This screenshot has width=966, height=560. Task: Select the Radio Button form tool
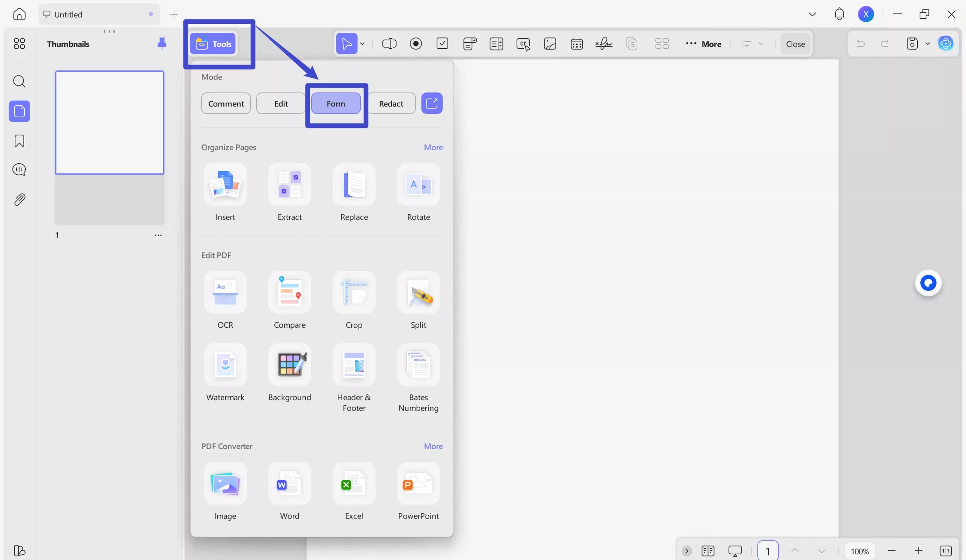[x=416, y=44]
